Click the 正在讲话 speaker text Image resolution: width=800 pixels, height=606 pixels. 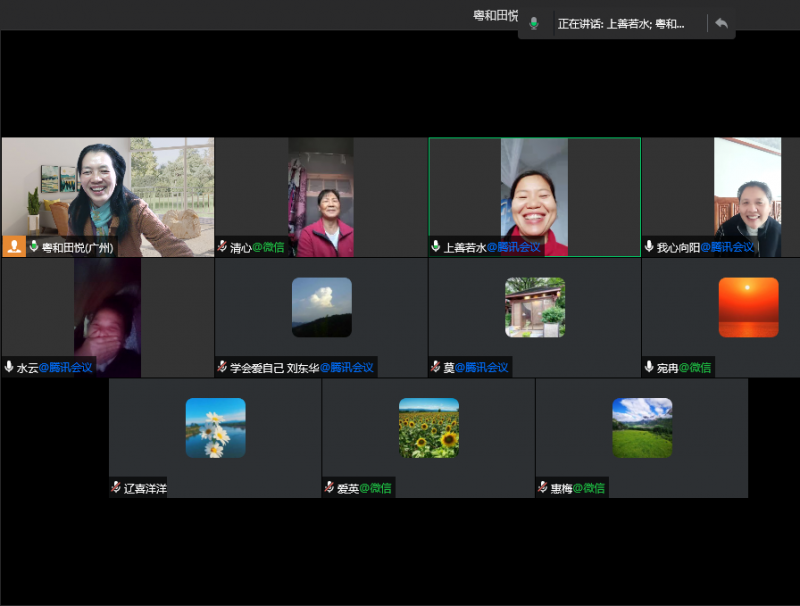(x=621, y=23)
